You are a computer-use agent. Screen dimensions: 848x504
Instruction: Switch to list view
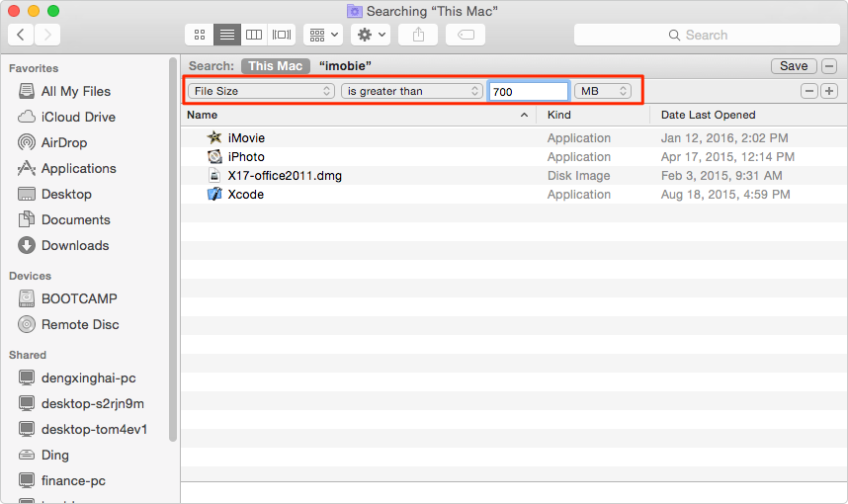(x=227, y=36)
